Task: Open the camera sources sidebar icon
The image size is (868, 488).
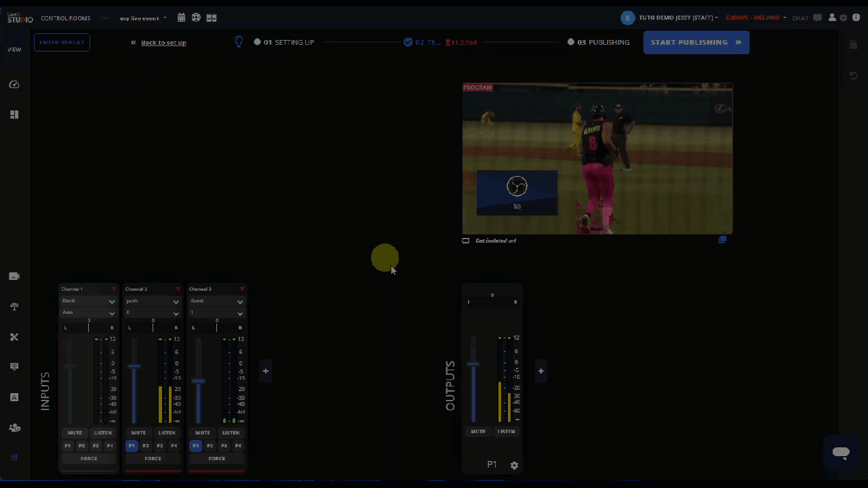Action: [x=14, y=276]
